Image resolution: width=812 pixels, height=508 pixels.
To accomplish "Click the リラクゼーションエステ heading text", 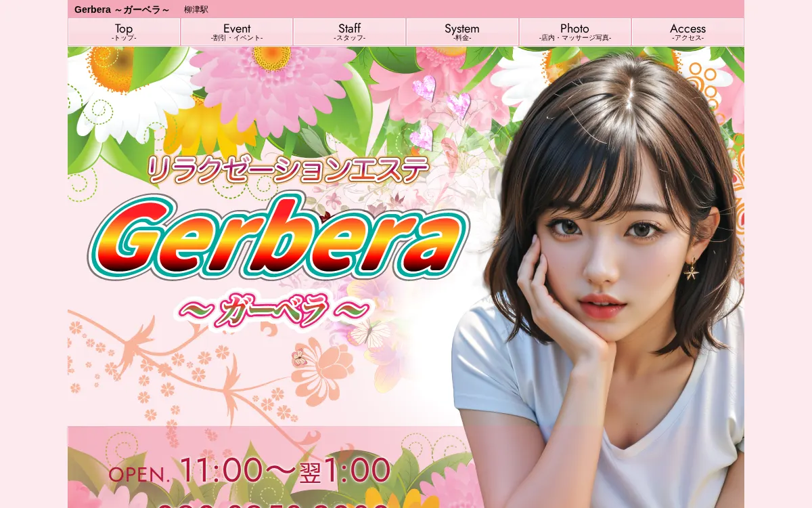I will (288, 169).
